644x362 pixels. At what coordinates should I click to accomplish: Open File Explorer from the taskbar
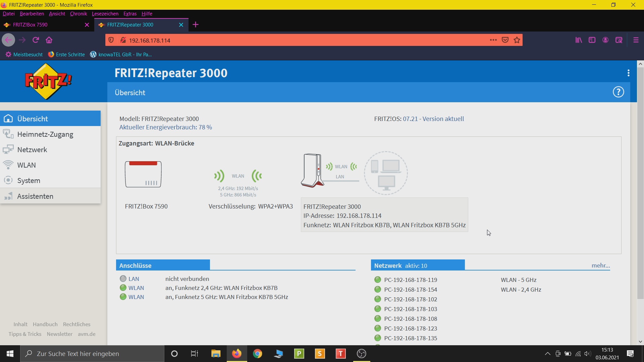coord(216,354)
